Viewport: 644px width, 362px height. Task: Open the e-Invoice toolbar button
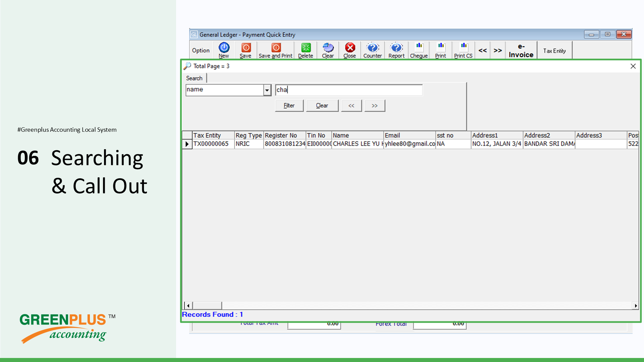pos(521,50)
